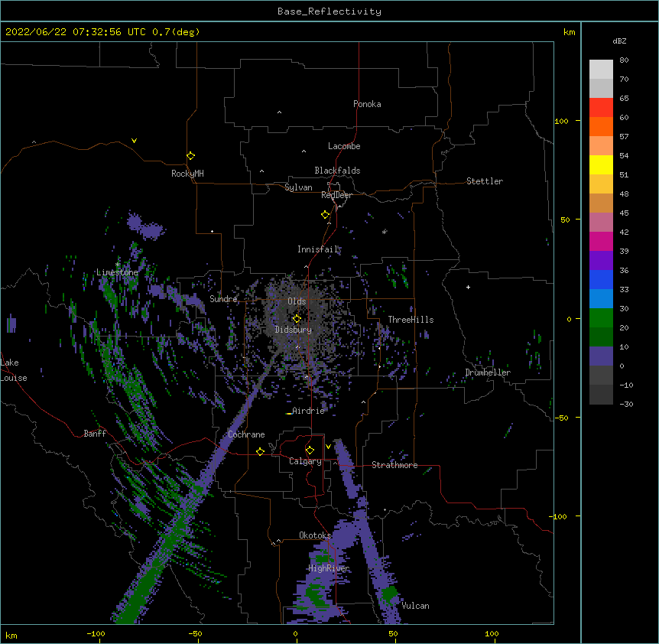
Task: Click the white asterisk near Limestone
Action: [x=118, y=265]
